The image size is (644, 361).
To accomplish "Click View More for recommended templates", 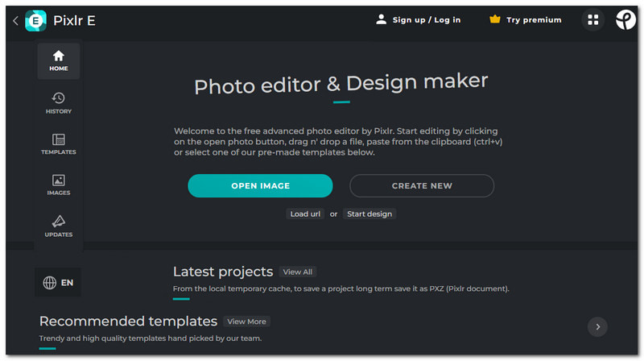I will click(246, 322).
